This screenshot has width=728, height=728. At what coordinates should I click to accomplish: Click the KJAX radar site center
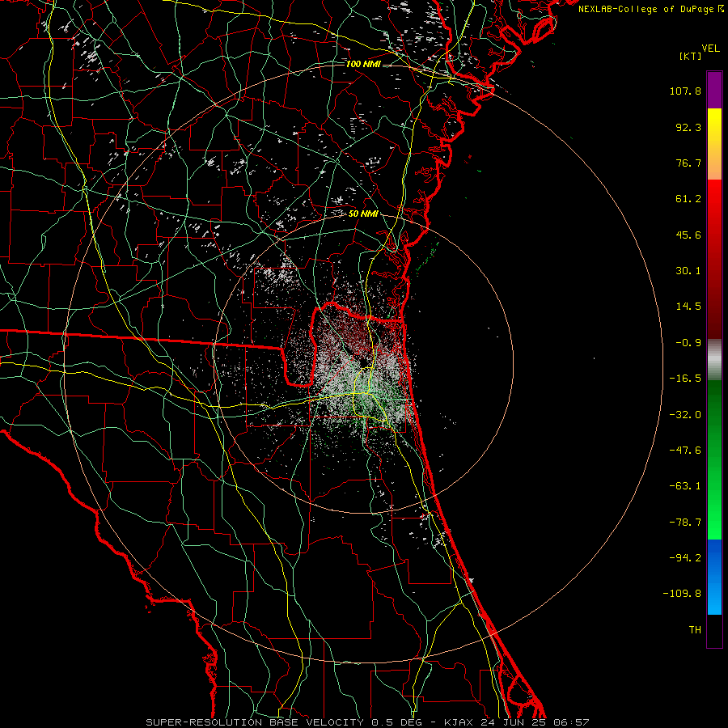pos(363,365)
